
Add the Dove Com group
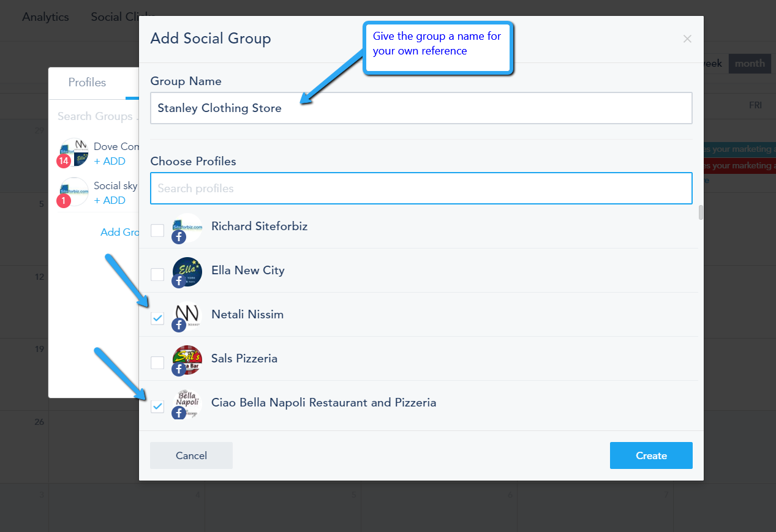[110, 162]
